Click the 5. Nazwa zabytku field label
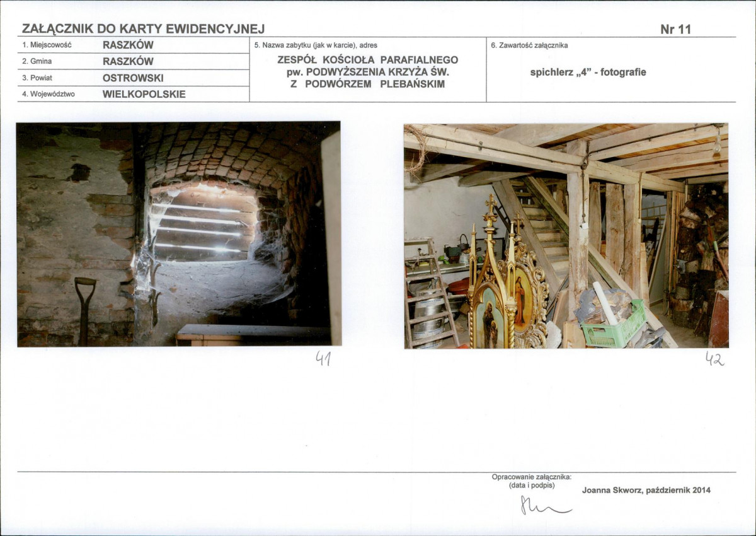 click(x=316, y=45)
